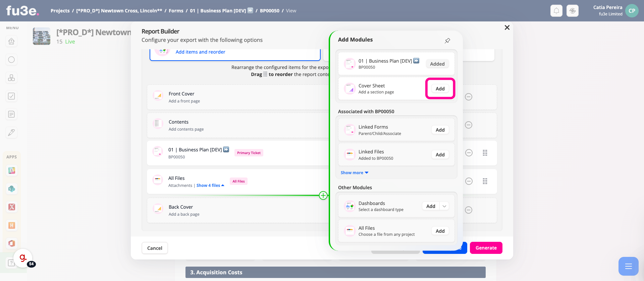Open the pencil edit icon in sidebar
Screen dimensions: 644x281
[x=11, y=133]
